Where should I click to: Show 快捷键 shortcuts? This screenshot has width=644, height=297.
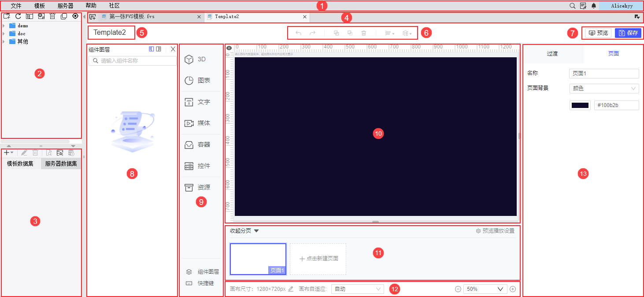200,283
